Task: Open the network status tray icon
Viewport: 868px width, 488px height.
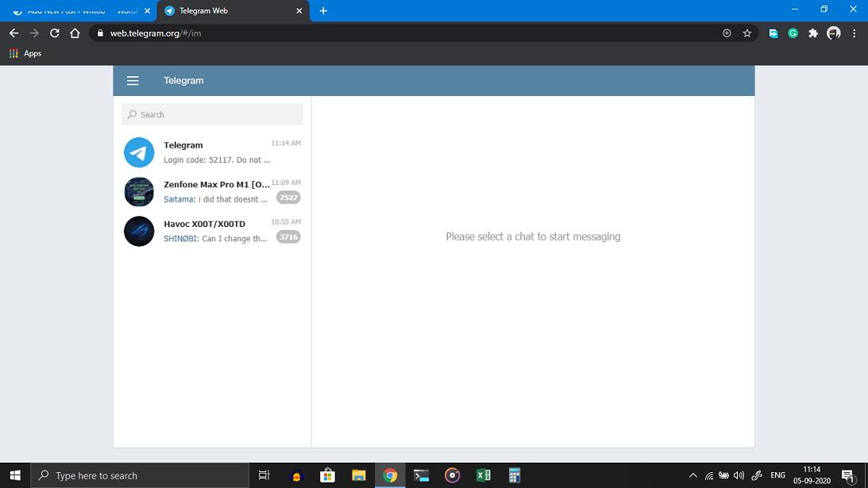Action: 709,475
